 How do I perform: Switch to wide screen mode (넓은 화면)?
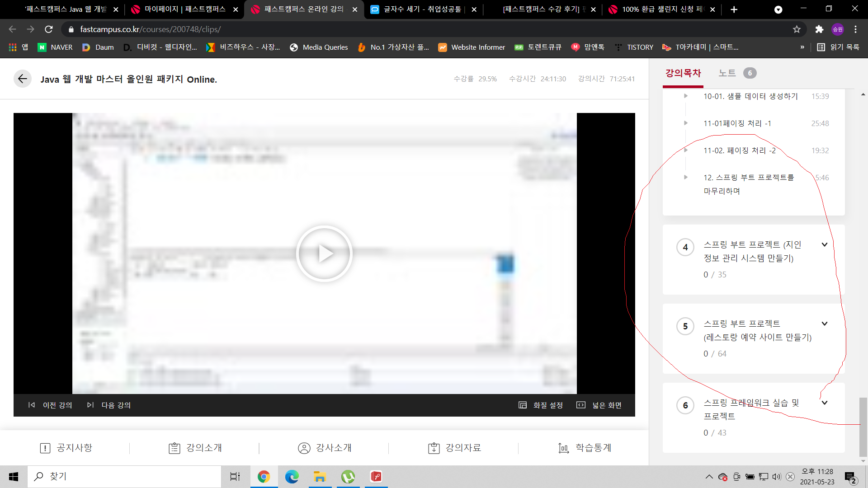[x=599, y=405]
